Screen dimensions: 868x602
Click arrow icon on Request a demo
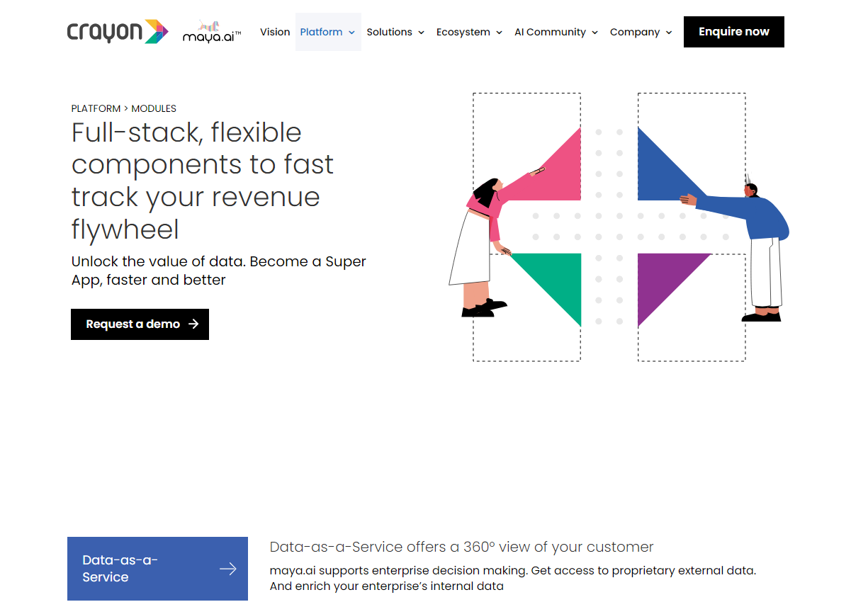[193, 324]
